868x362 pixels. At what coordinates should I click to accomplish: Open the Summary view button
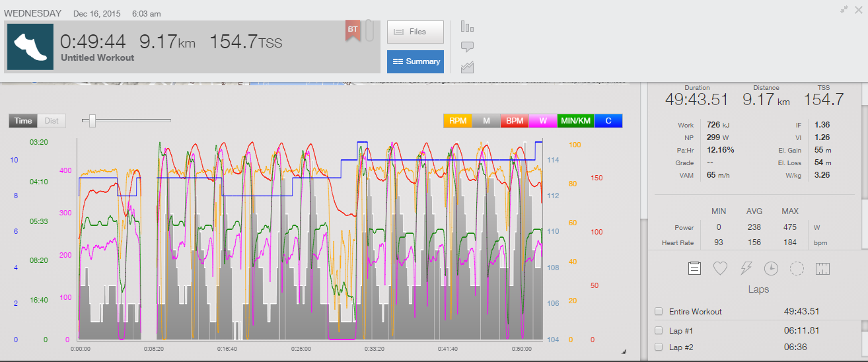[x=416, y=61]
